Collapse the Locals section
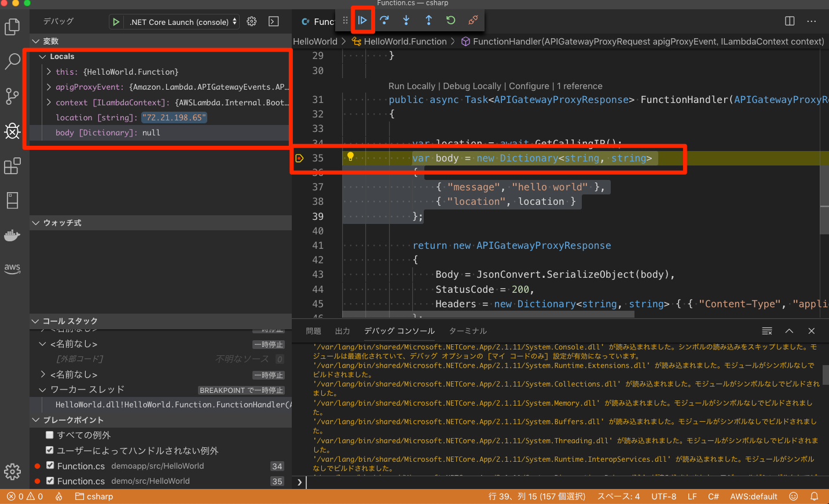The image size is (829, 504). point(42,56)
